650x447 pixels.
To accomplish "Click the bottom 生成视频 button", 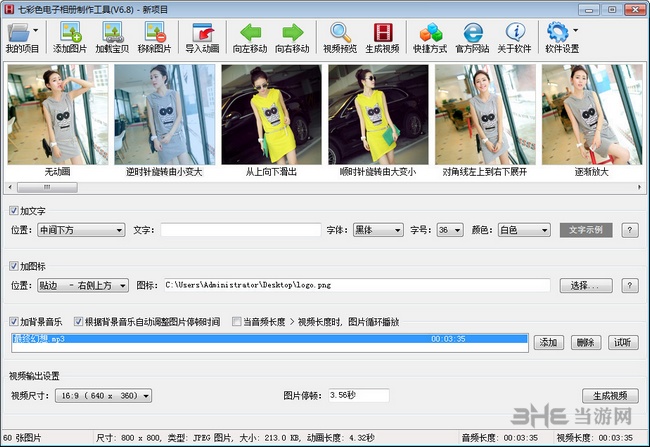I will [610, 396].
